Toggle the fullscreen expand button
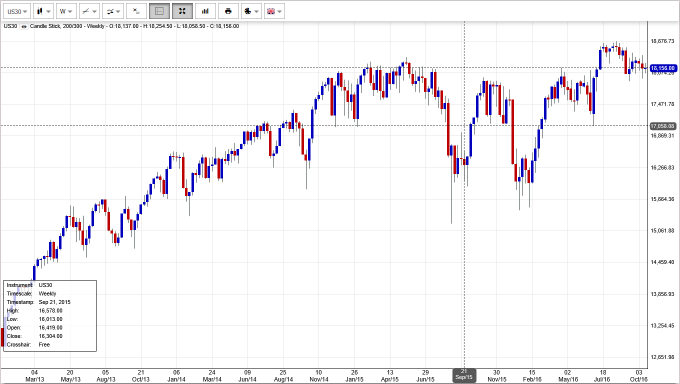 (x=183, y=11)
